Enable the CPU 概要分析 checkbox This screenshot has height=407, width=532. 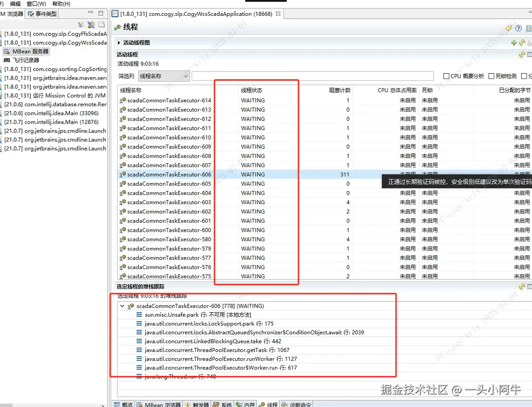pyautogui.click(x=447, y=76)
